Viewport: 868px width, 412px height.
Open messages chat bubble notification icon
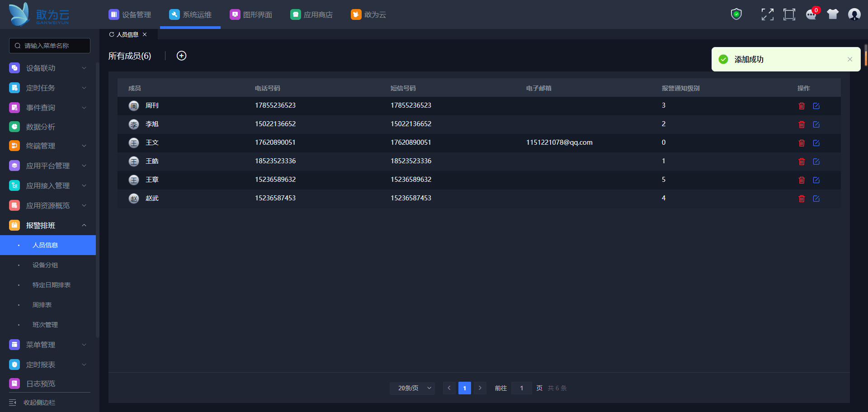pyautogui.click(x=811, y=14)
